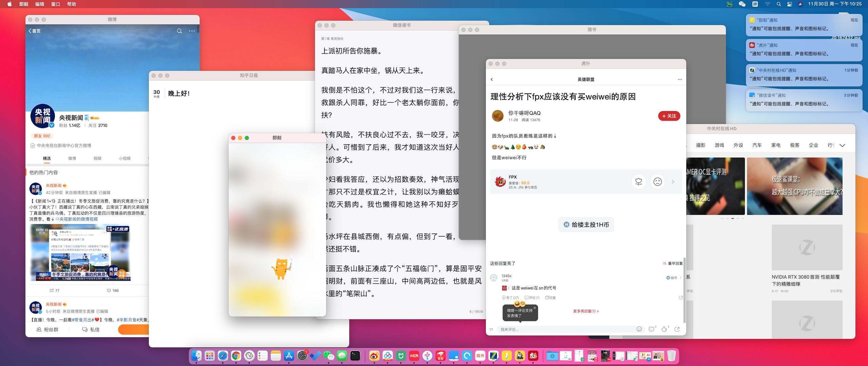Viewport: 868px width, 366px height.
Task: Click the emoji smiley in the comment box
Action: click(639, 329)
